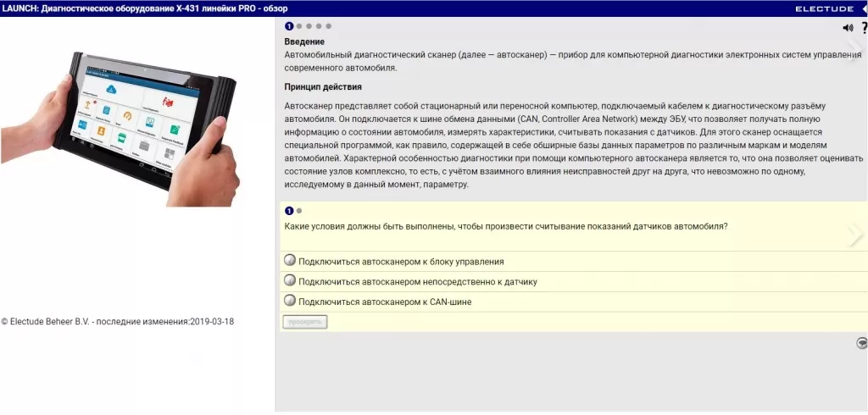This screenshot has width=868, height=415.
Task: Click the title 'LAUNCH: Диагностическое оборудование X-431'
Action: [145, 8]
